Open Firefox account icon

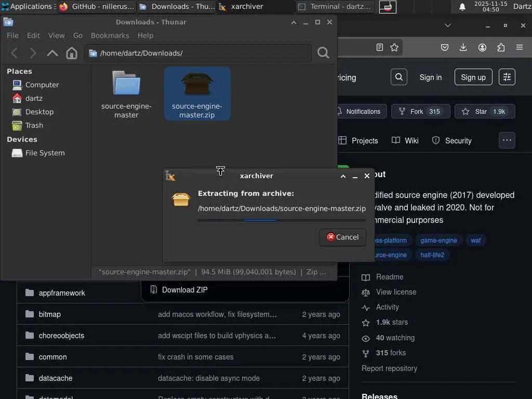(482, 47)
